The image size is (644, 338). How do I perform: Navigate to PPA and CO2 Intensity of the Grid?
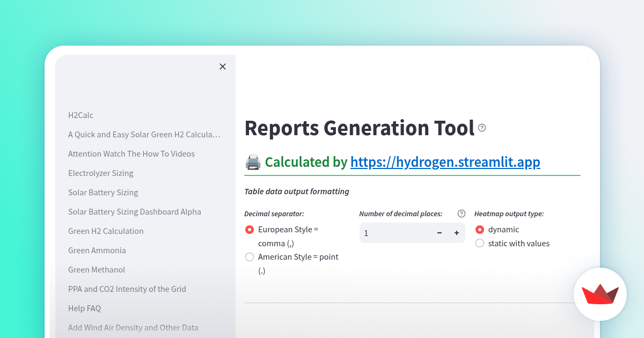pos(127,289)
